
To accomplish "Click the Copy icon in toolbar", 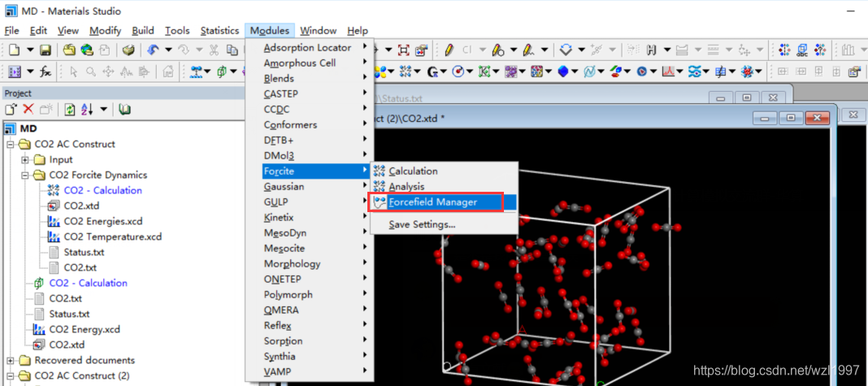I will pyautogui.click(x=232, y=50).
